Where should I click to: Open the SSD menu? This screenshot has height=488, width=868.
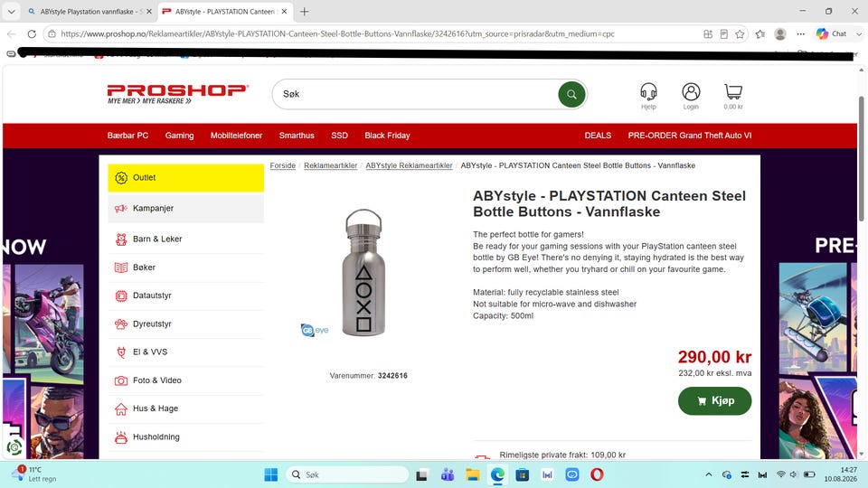coord(339,136)
